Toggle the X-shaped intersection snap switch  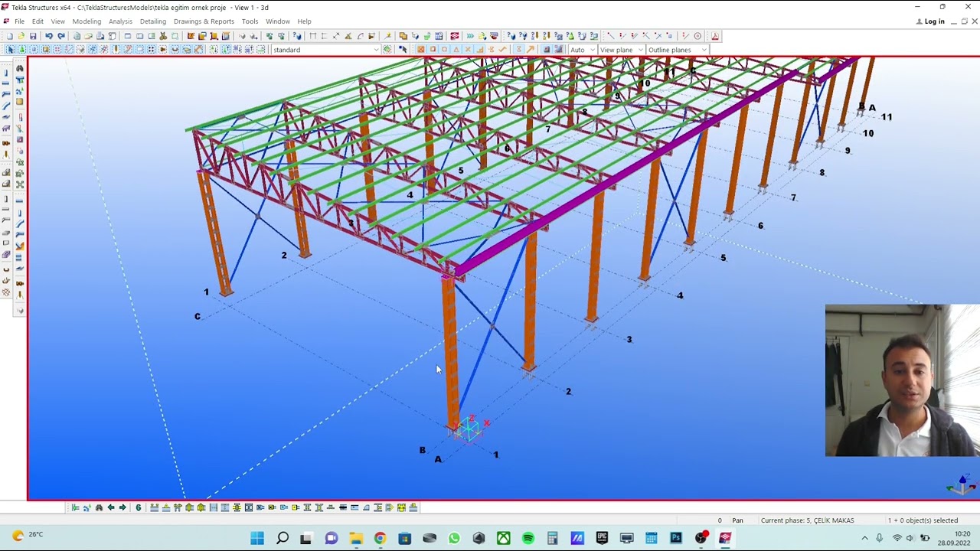click(468, 50)
